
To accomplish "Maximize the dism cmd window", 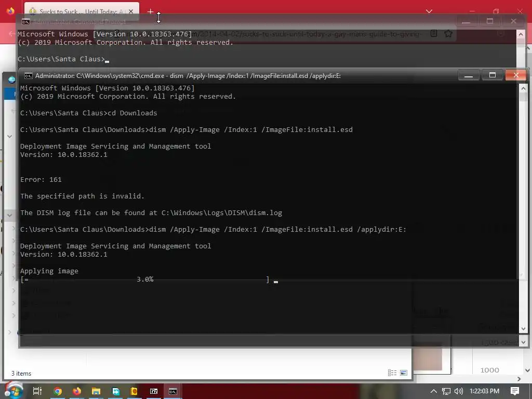I will tap(493, 75).
